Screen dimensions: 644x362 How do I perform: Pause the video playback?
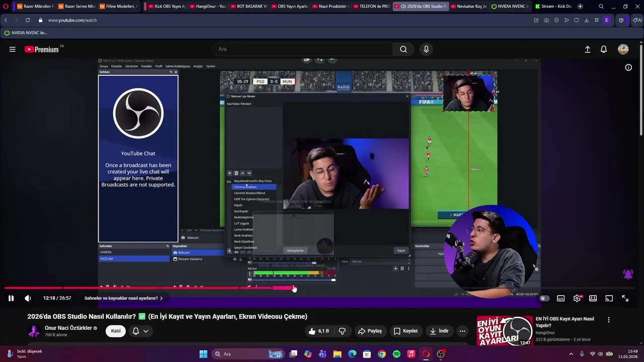11,298
